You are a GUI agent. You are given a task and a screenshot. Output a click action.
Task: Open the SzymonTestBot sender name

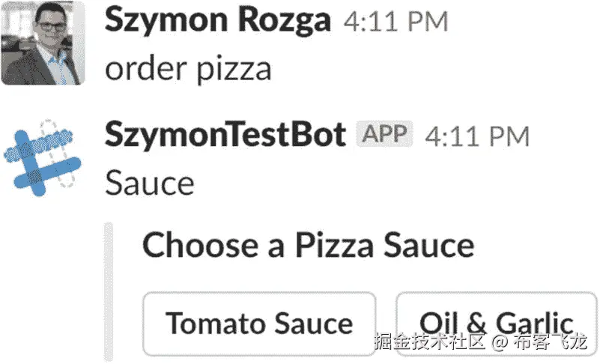pyautogui.click(x=225, y=135)
